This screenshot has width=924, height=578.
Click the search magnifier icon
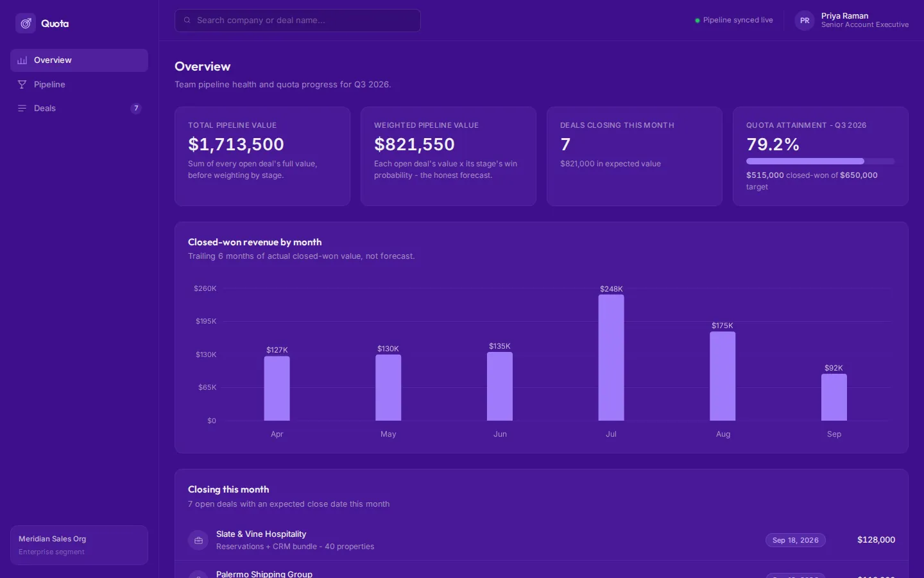tap(187, 21)
